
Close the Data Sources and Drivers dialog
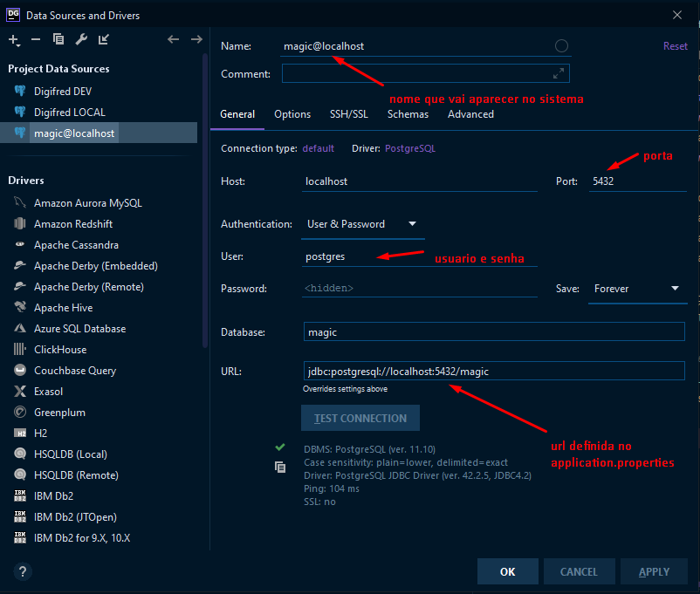tap(677, 15)
